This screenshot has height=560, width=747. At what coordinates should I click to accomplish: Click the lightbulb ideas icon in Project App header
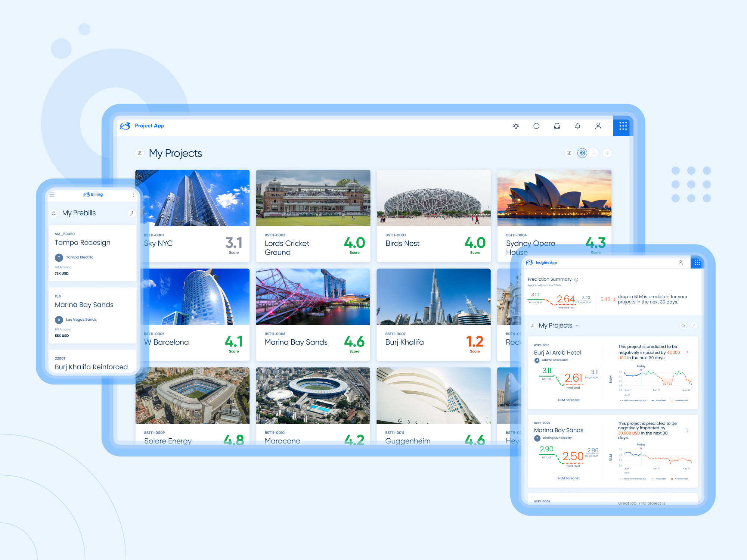click(516, 126)
